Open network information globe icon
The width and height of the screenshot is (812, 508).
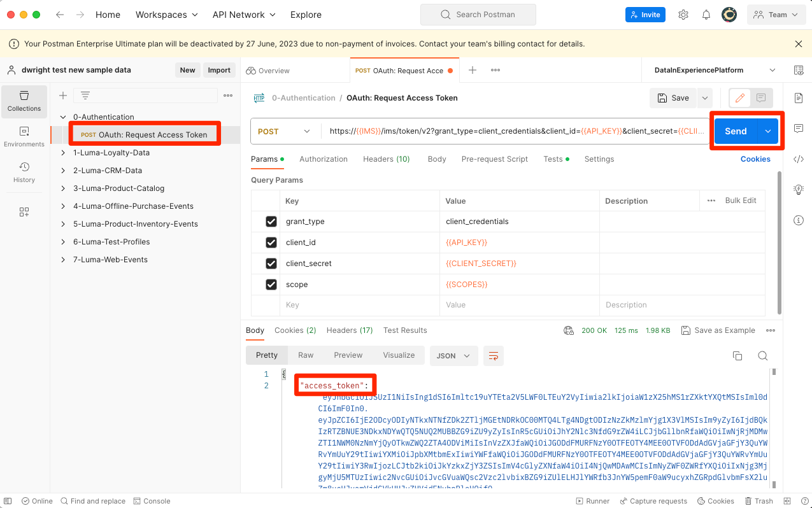coord(569,330)
